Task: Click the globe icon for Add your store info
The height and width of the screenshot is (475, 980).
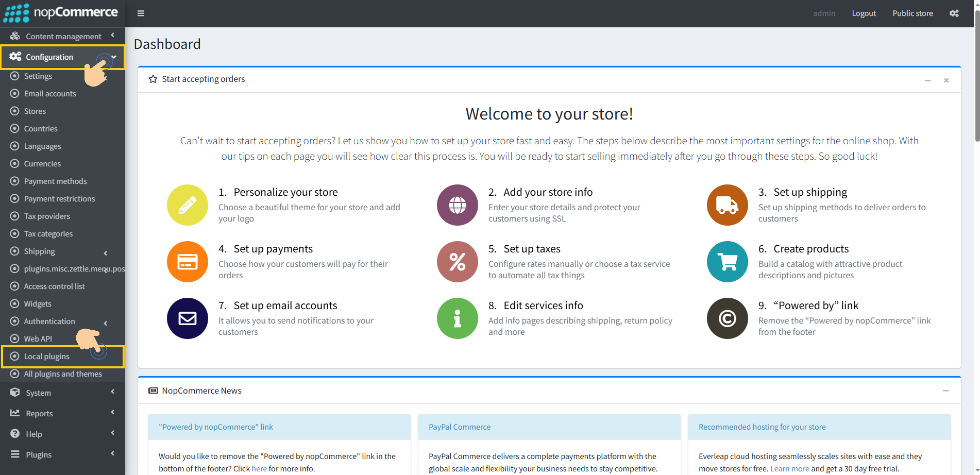Action: click(457, 205)
